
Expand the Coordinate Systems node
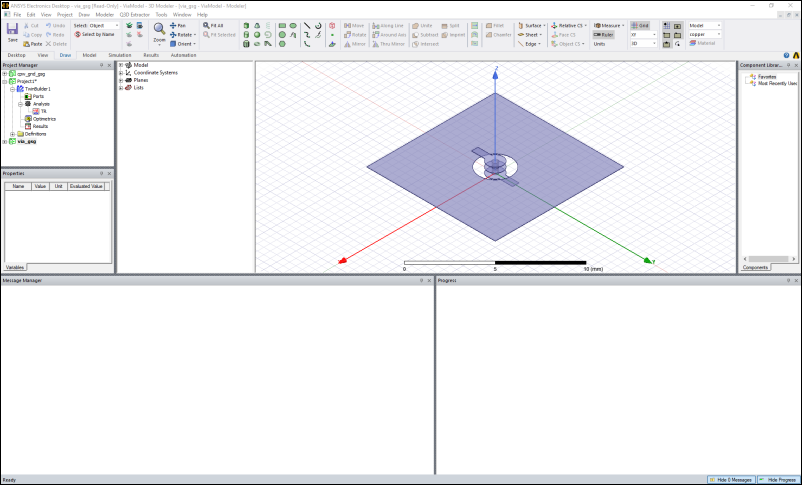(x=121, y=73)
